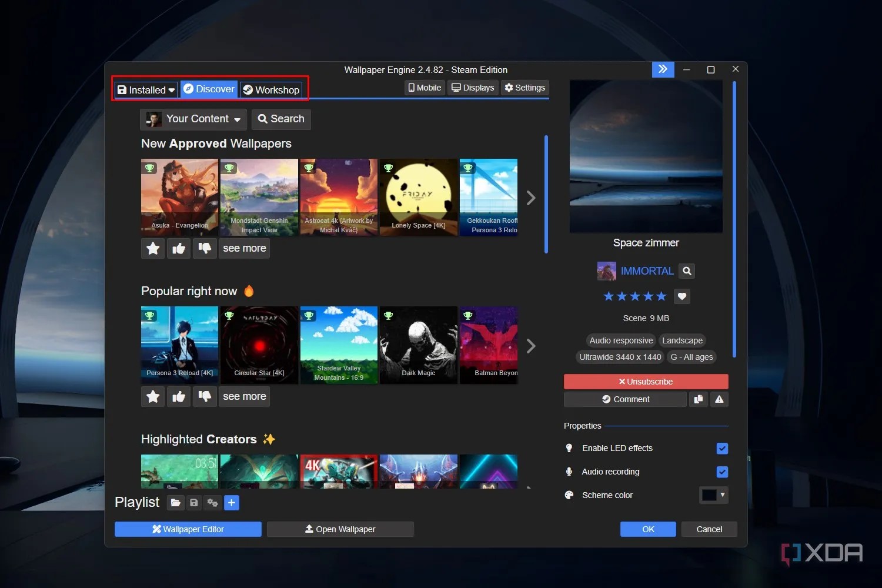Open the Displays tab
The width and height of the screenshot is (882, 588).
click(x=472, y=87)
